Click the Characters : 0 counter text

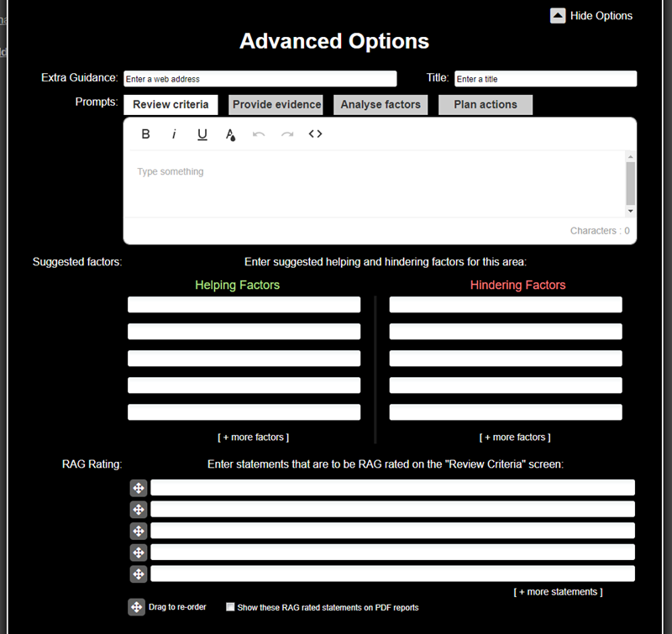pyautogui.click(x=600, y=231)
